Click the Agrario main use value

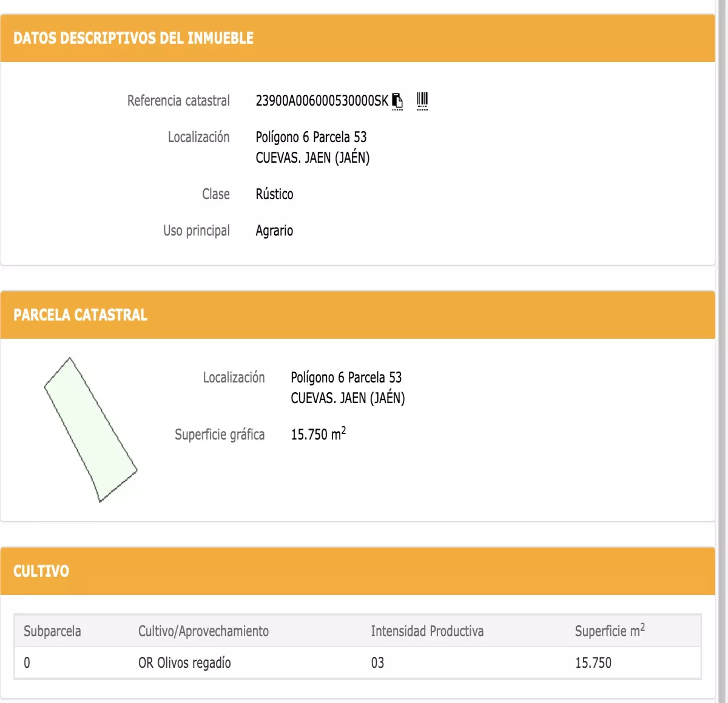pos(274,231)
